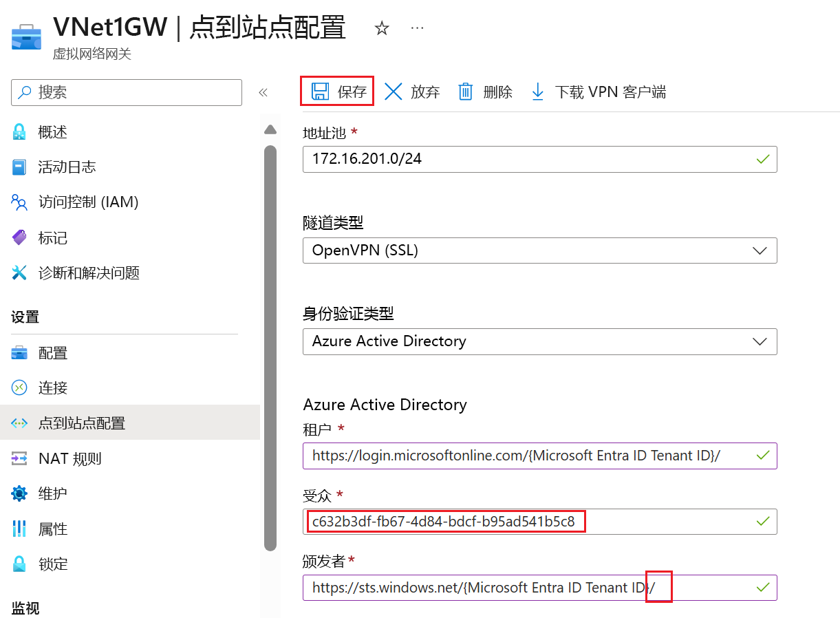Favorite this page with the star icon

point(382,28)
